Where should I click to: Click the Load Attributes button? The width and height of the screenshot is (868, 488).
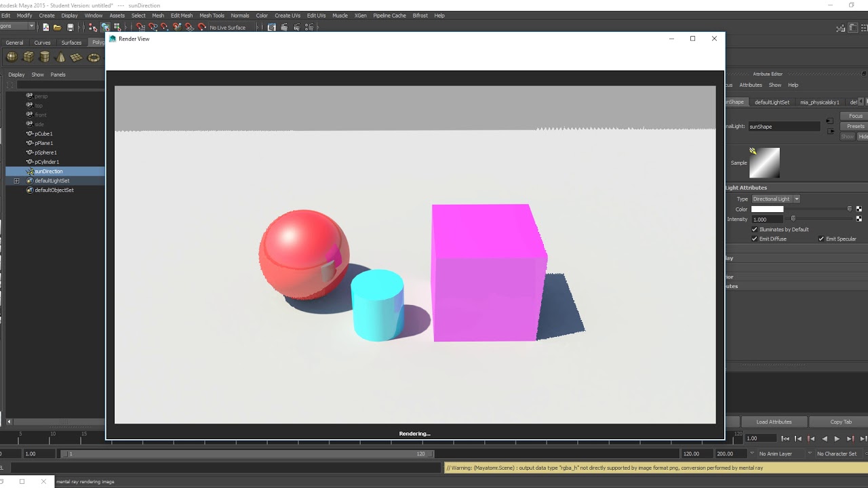(774, 422)
